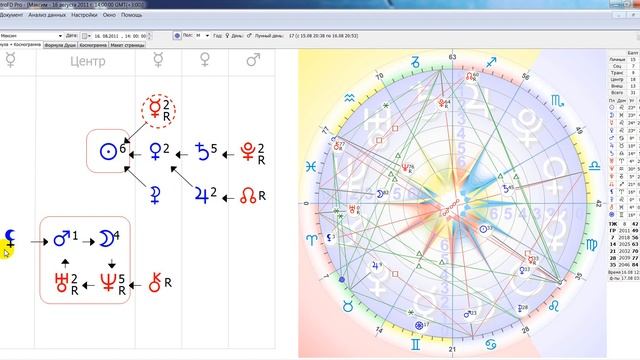Click the Sun row in planet positions table
The image size is (640, 360).
pyautogui.click(x=624, y=107)
